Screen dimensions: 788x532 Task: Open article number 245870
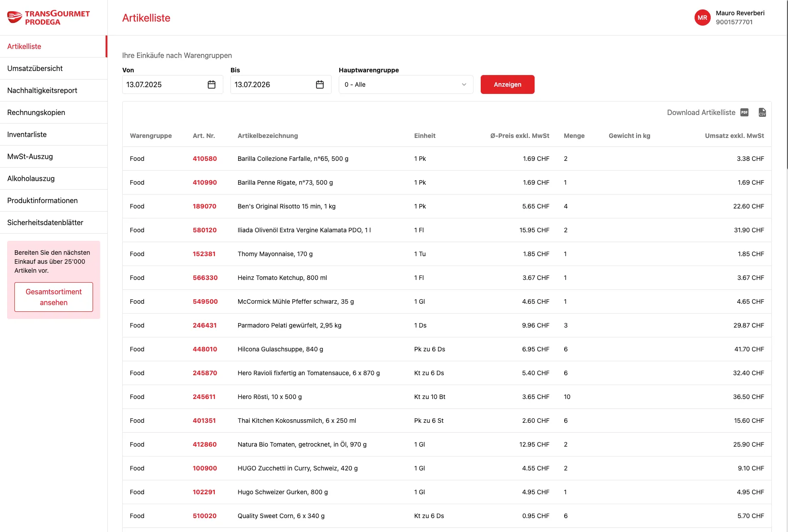[x=205, y=373]
